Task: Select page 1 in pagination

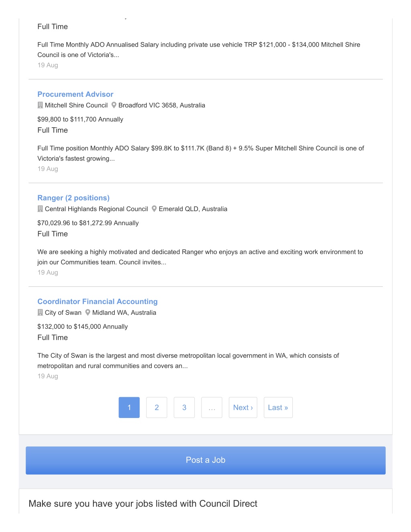Action: coord(129,408)
